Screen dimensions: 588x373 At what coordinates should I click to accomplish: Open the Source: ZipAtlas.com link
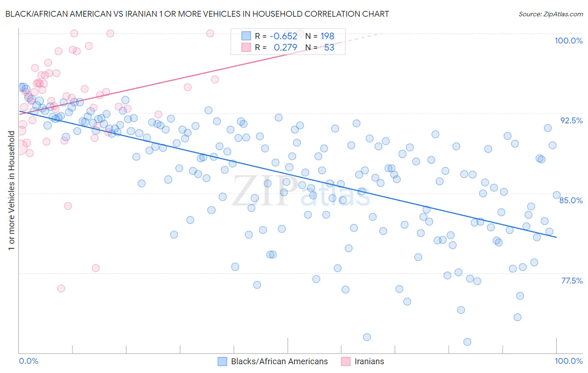tap(551, 14)
